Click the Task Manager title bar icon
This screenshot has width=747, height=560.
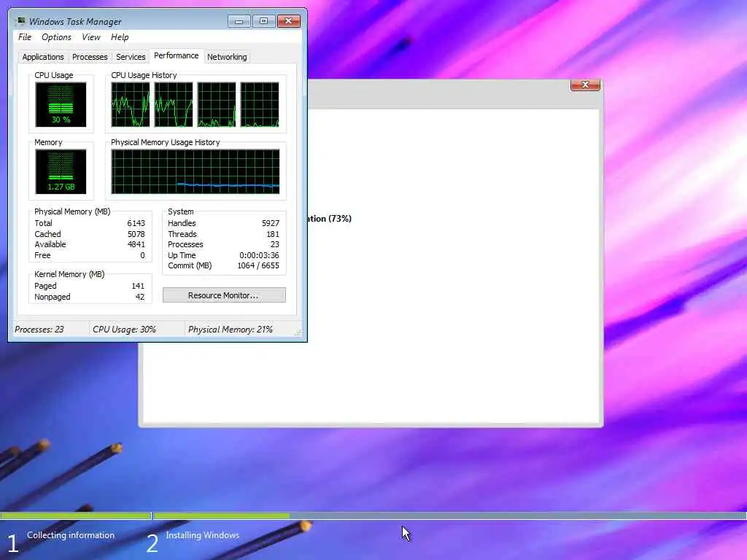(20, 21)
